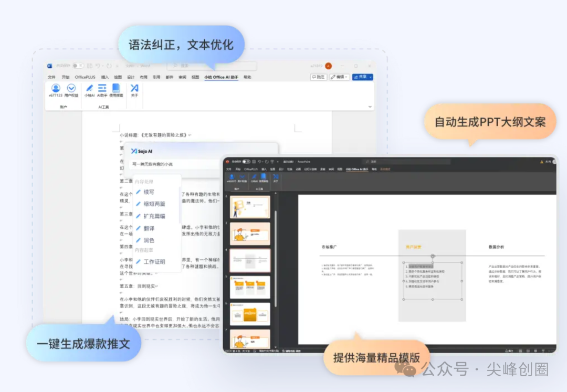The width and height of the screenshot is (567, 392).
Task: Open AI助手 icon in Word ribbon
Action: click(x=102, y=88)
